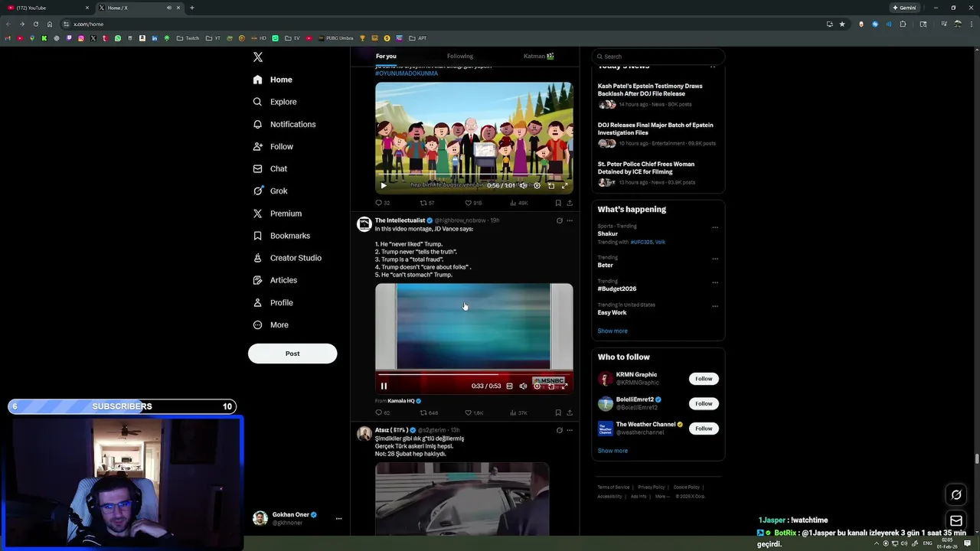Open the #Budget2026 trending topic

[617, 289]
